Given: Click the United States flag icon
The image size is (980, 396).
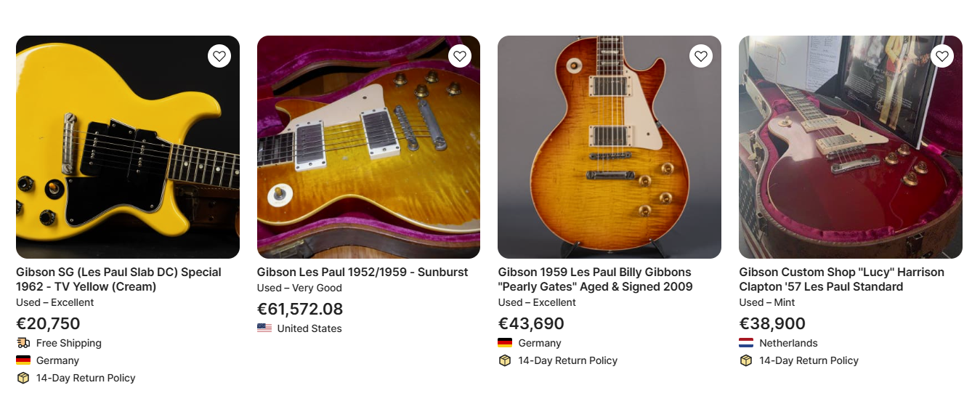Looking at the screenshot, I should point(264,328).
